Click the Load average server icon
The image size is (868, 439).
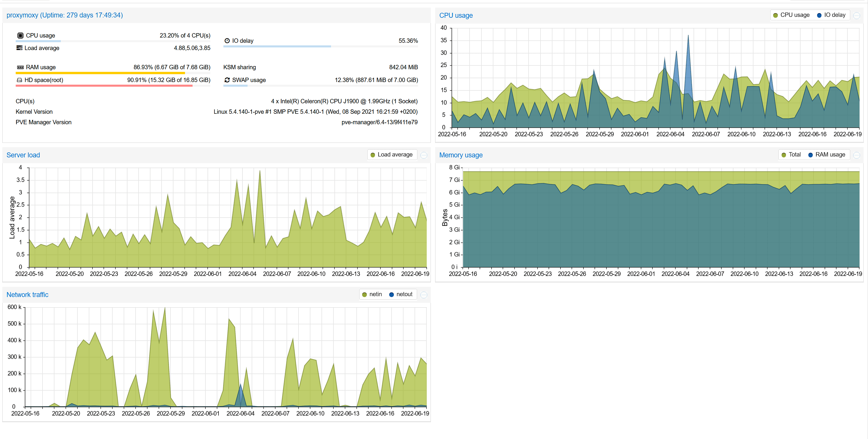(x=19, y=48)
